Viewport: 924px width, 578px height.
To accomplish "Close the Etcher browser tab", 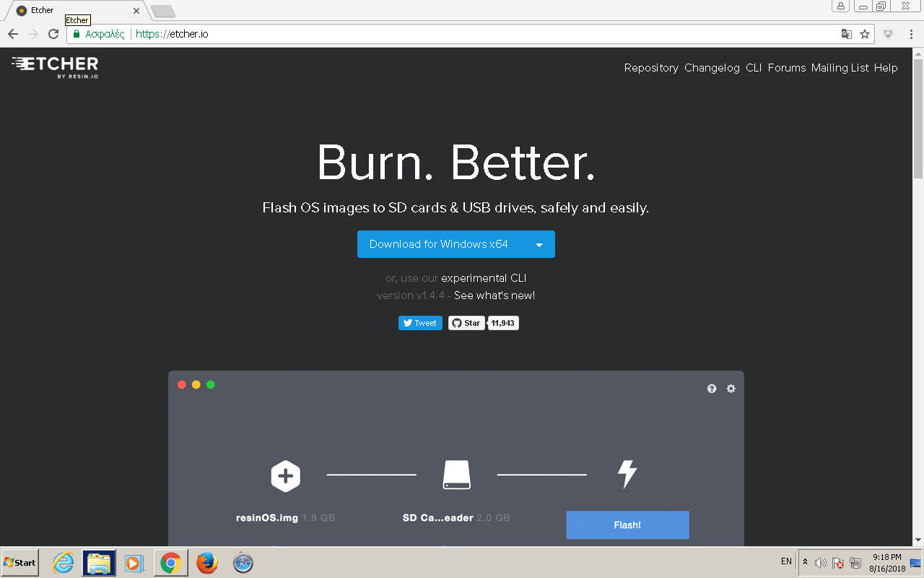I will [x=136, y=11].
